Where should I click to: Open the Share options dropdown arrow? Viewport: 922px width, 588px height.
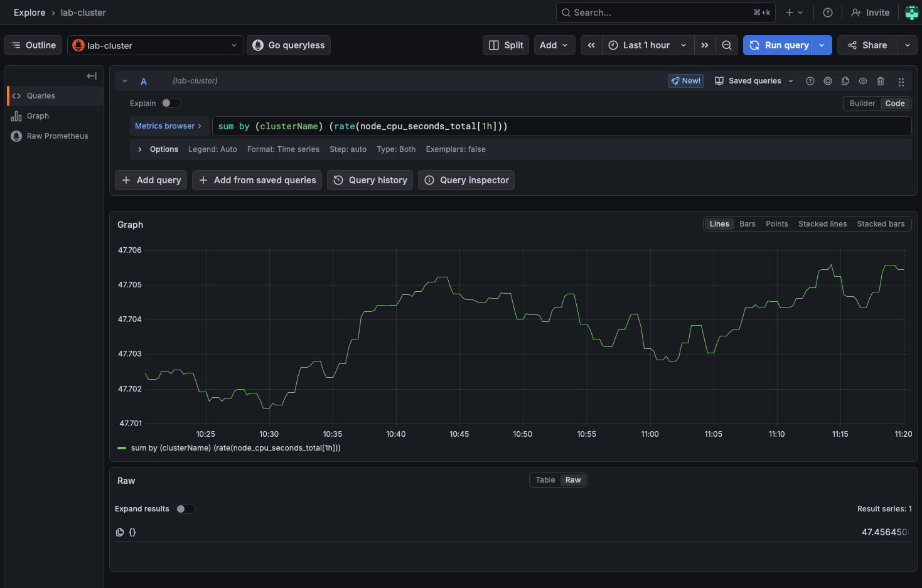(908, 45)
